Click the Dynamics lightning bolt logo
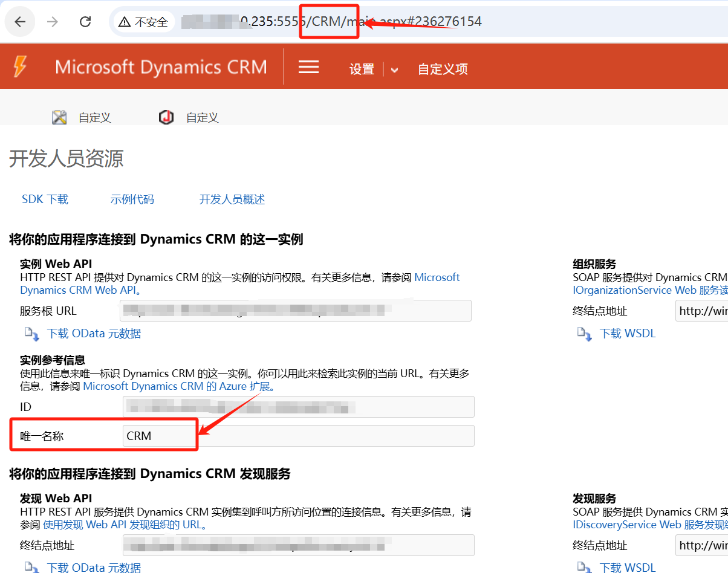Screen dimensions: 728x573 pos(20,66)
